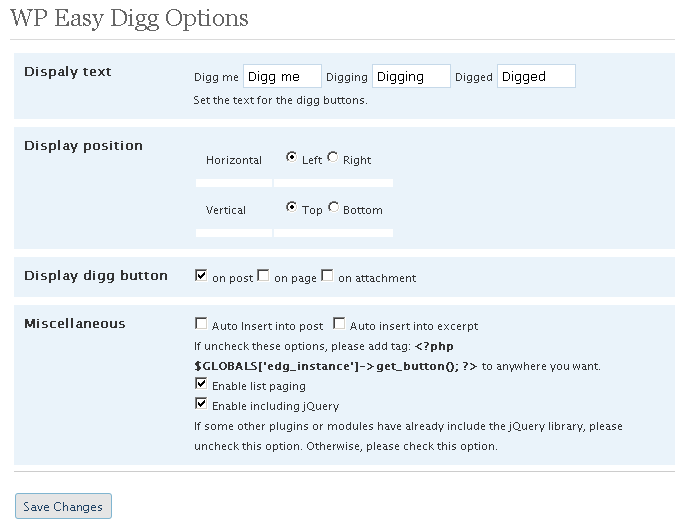Click the 'Display digg button' section label
This screenshot has height=528, width=689.
(96, 275)
